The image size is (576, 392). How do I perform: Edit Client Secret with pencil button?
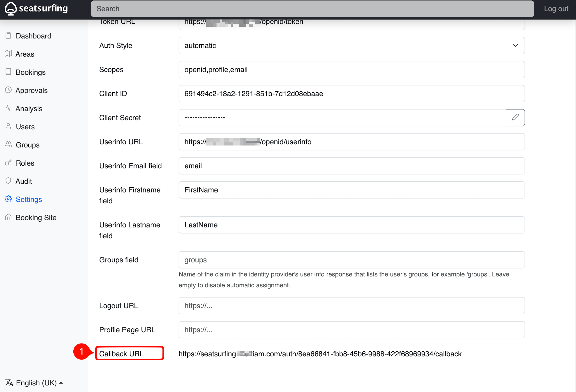(515, 118)
